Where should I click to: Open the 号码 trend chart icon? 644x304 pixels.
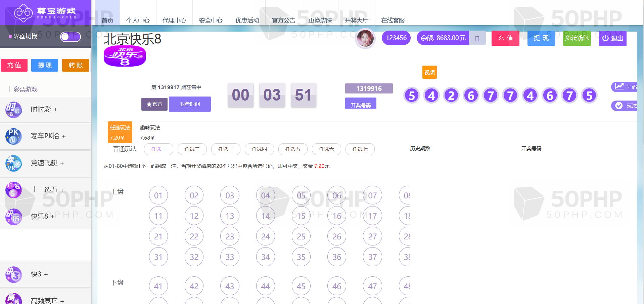(619, 87)
